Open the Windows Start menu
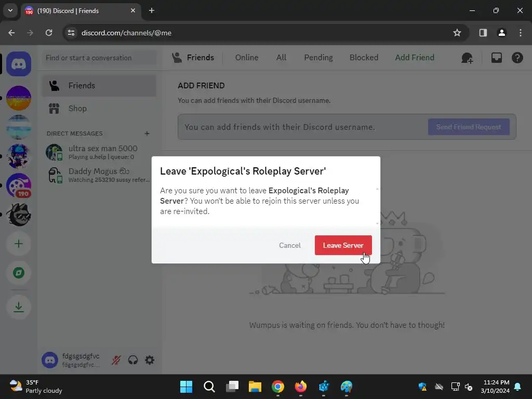This screenshot has width=532, height=399. click(186, 387)
